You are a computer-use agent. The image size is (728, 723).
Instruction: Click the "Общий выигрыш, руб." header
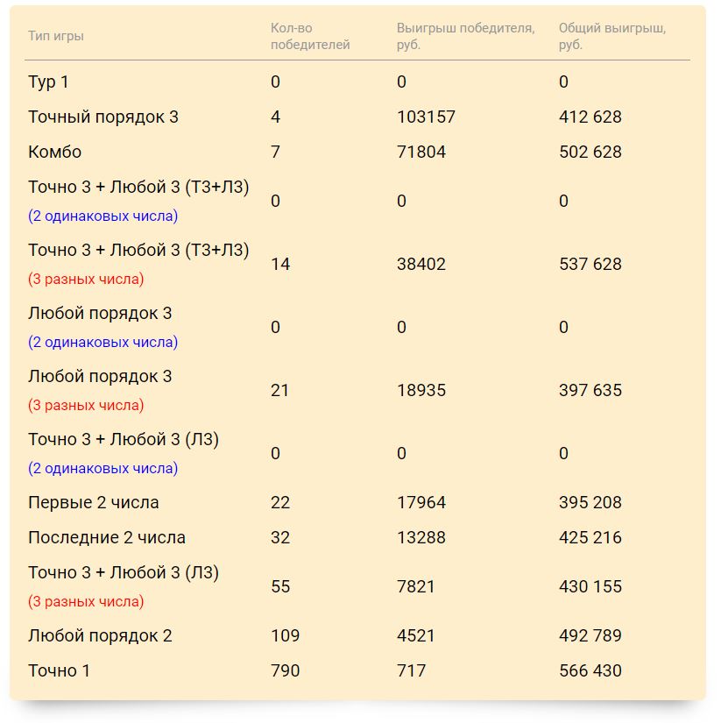(x=611, y=36)
